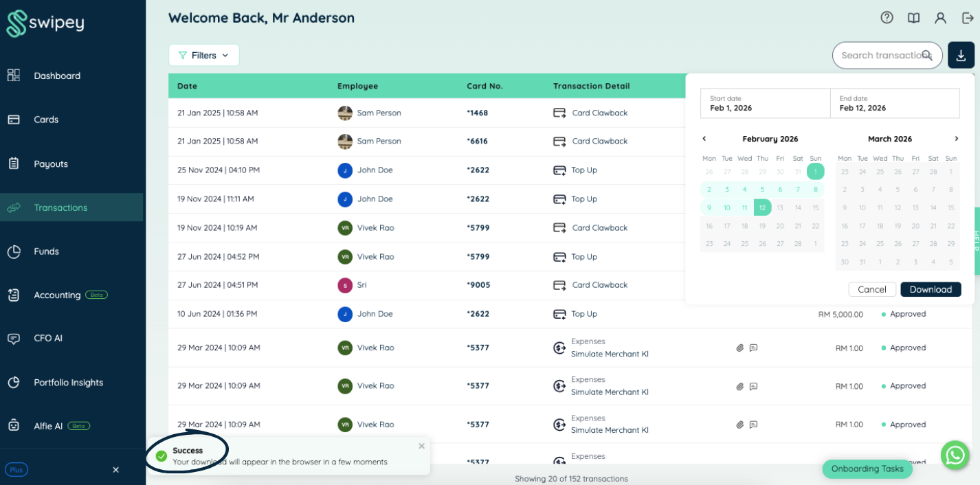The height and width of the screenshot is (485, 980).
Task: Click the logout icon in header
Action: pyautogui.click(x=968, y=18)
